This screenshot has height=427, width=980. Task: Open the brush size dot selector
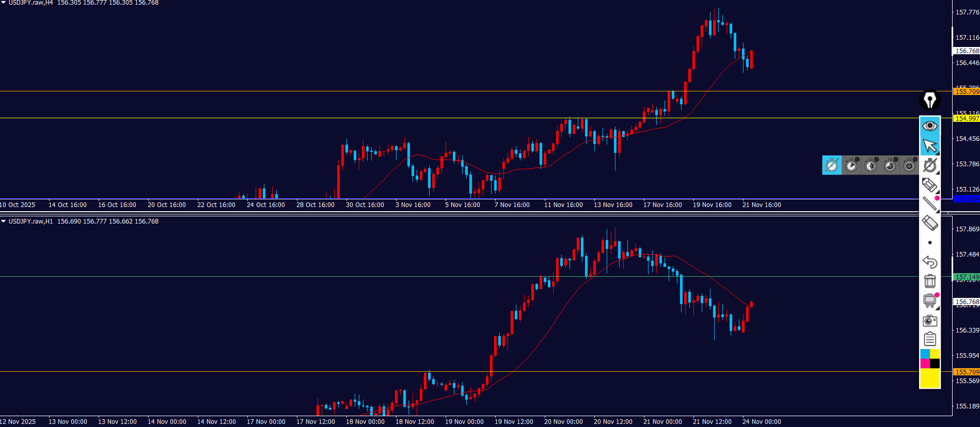tap(929, 243)
